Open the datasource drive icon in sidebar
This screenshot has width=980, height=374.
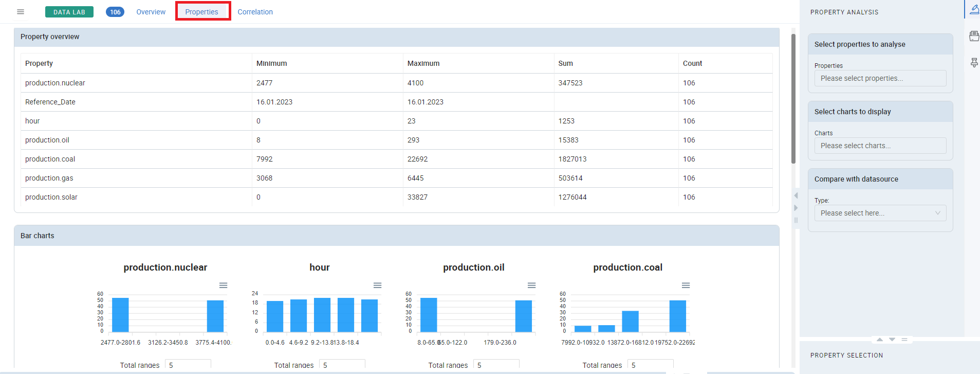[x=974, y=36]
